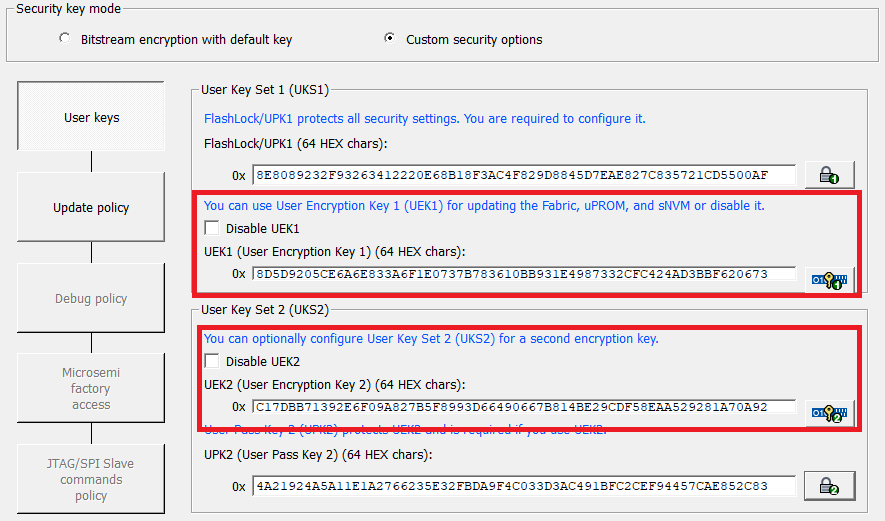Click the UEK1 encryption key icon button
This screenshot has width=885, height=521.
click(829, 279)
